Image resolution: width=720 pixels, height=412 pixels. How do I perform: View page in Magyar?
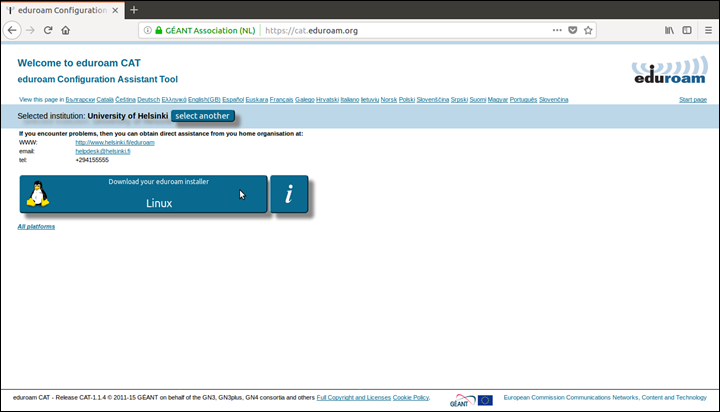(498, 100)
